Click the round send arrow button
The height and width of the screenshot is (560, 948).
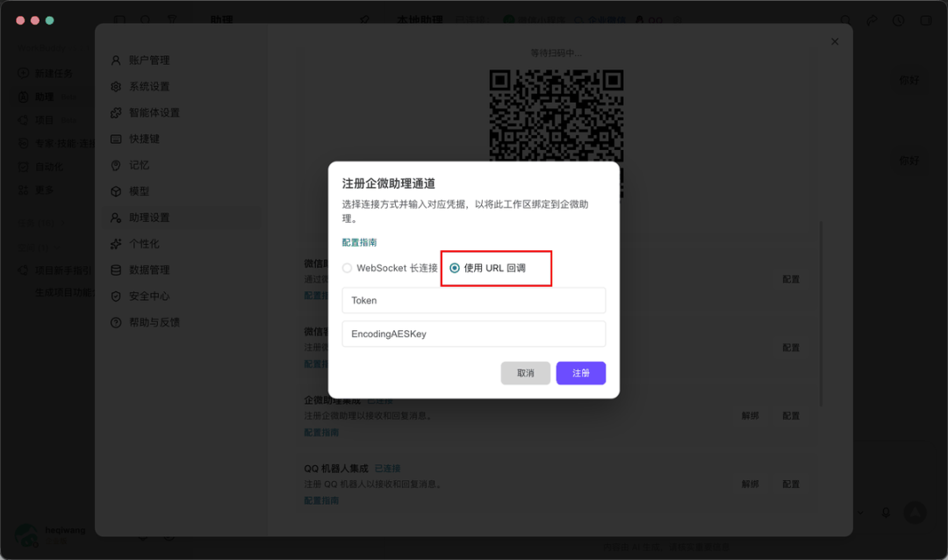pyautogui.click(x=915, y=513)
